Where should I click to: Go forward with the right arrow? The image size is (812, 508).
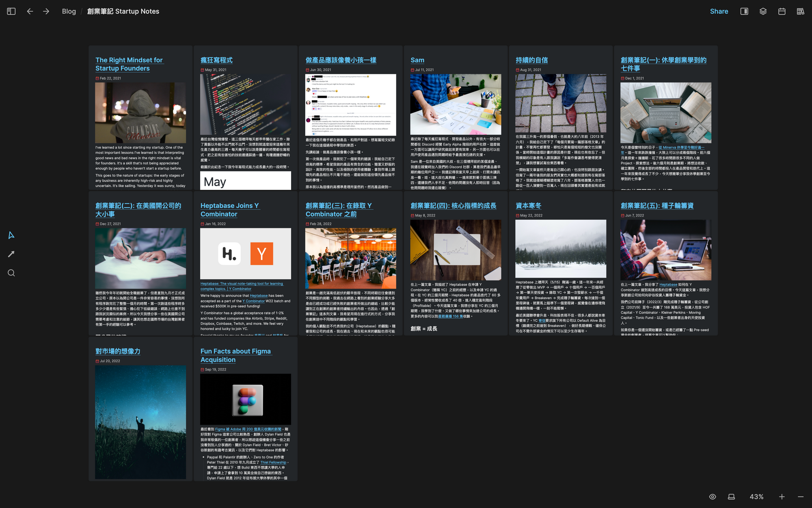(46, 11)
